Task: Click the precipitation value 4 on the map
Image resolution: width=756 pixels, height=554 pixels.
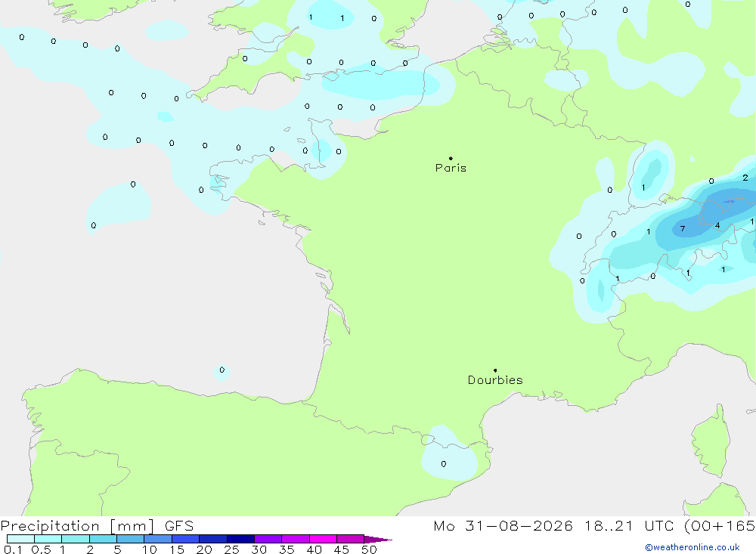Action: click(717, 225)
